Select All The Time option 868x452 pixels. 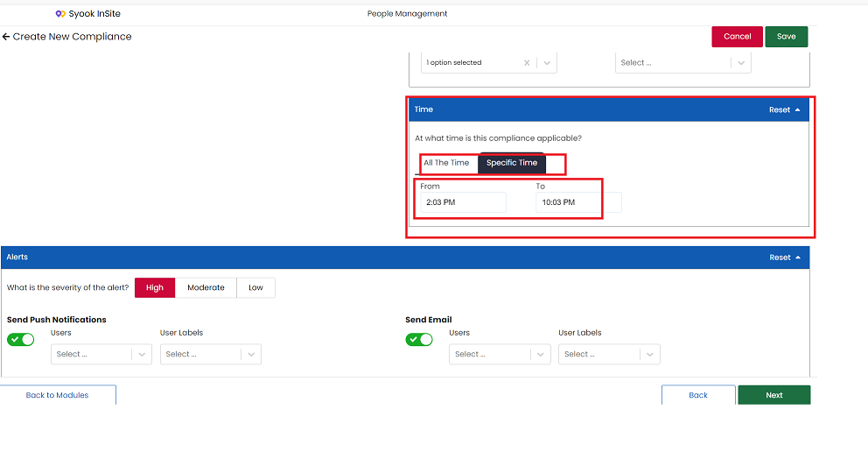tap(446, 163)
